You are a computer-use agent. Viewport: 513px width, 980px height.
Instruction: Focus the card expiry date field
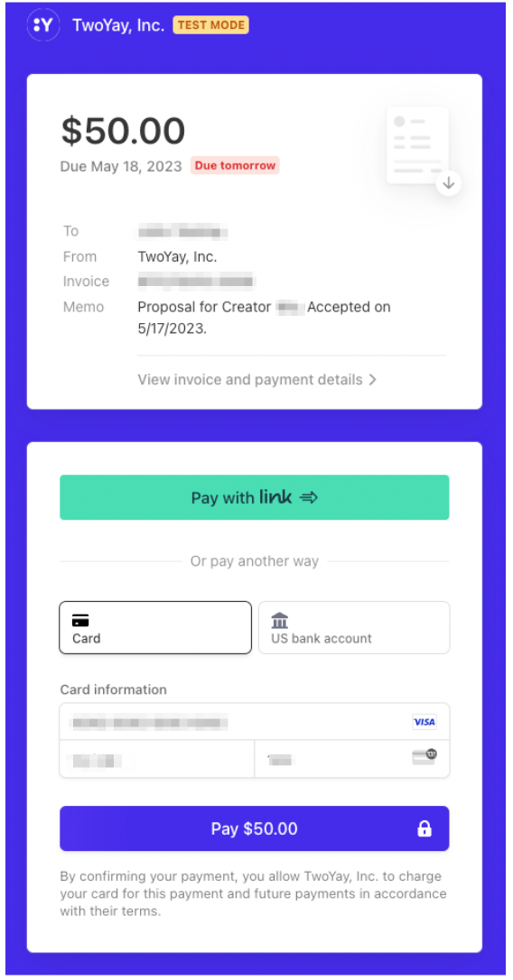click(x=157, y=760)
